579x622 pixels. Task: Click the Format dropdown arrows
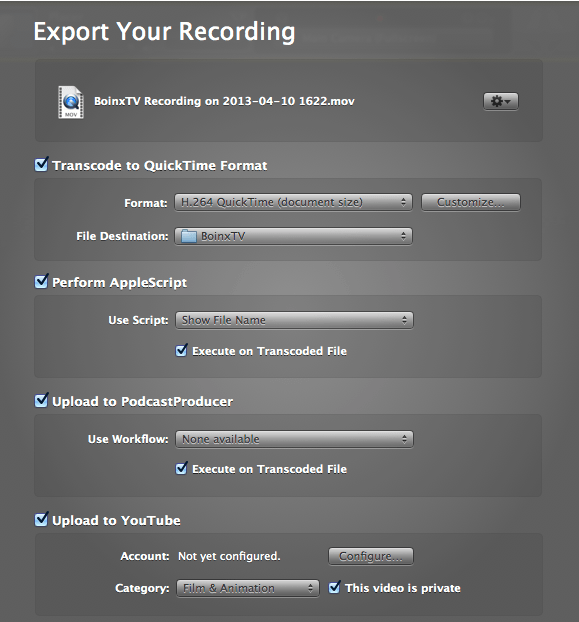click(x=403, y=202)
